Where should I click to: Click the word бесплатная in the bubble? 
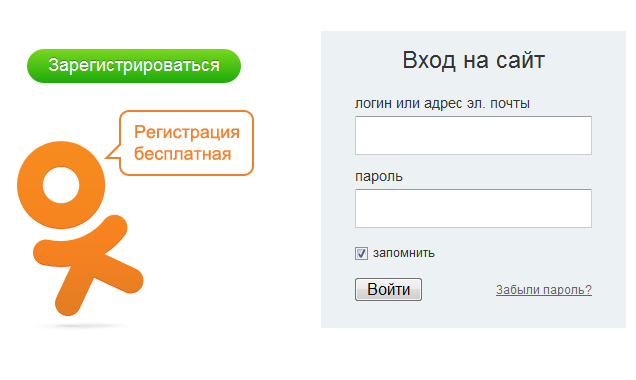point(183,154)
